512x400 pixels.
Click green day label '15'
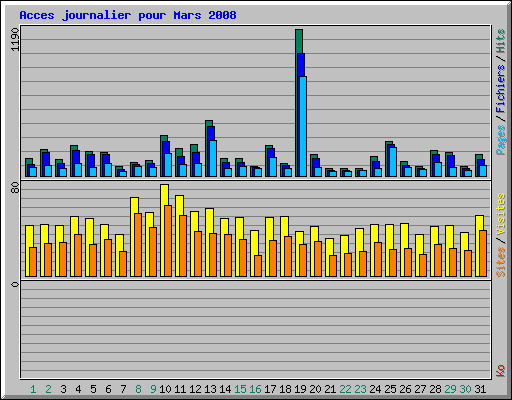240,389
